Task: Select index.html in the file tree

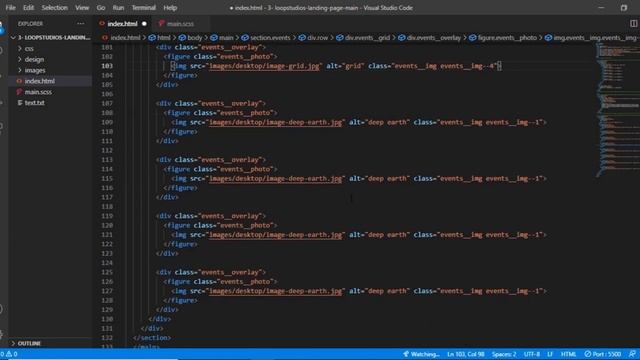Action: 40,81
